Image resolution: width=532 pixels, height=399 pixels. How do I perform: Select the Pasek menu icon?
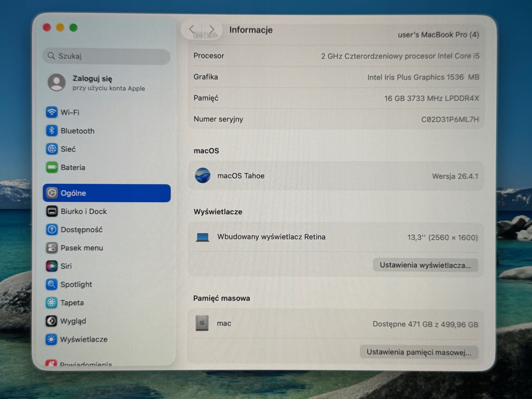(x=52, y=248)
